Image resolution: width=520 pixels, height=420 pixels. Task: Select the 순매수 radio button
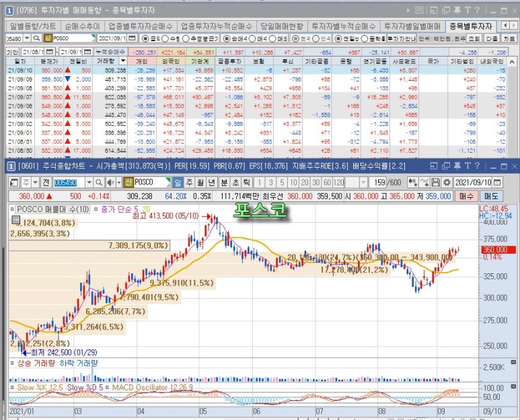[x=226, y=38]
